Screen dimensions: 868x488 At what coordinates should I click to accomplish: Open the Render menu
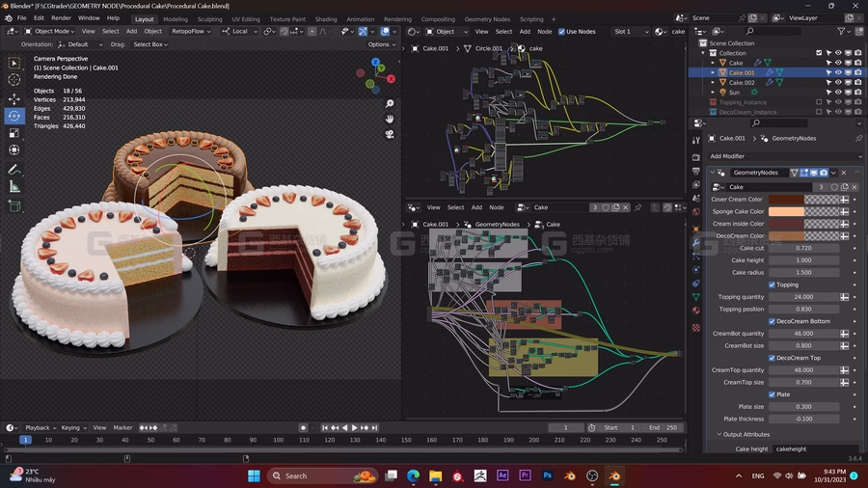click(61, 18)
